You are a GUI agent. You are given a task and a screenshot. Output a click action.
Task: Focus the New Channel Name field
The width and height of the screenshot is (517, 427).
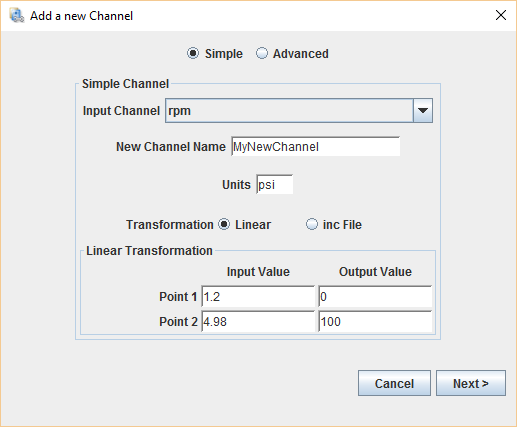(316, 147)
